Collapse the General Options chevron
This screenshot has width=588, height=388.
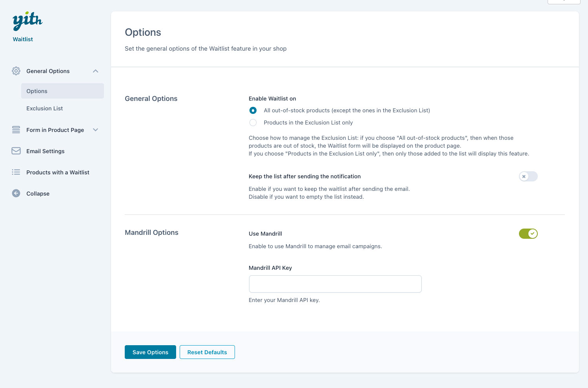pyautogui.click(x=95, y=71)
